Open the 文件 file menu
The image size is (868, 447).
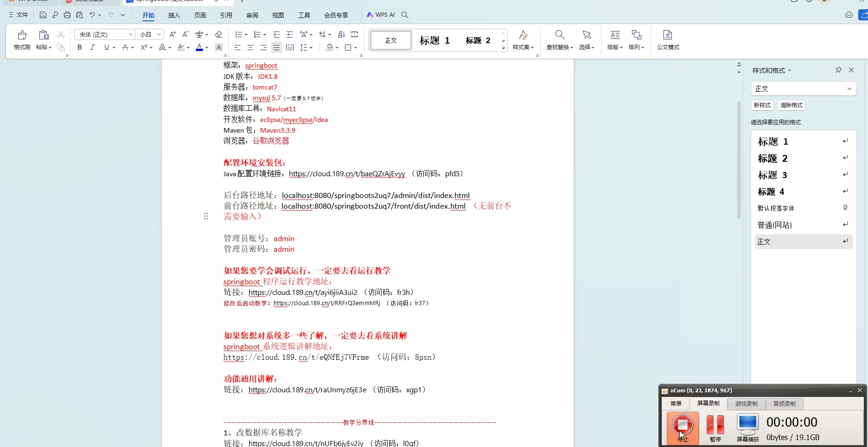click(x=19, y=15)
